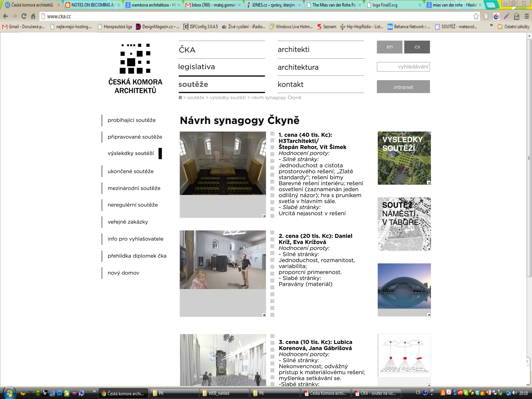
Task: Click the page vertical scrollbar thumb
Action: (x=529, y=158)
